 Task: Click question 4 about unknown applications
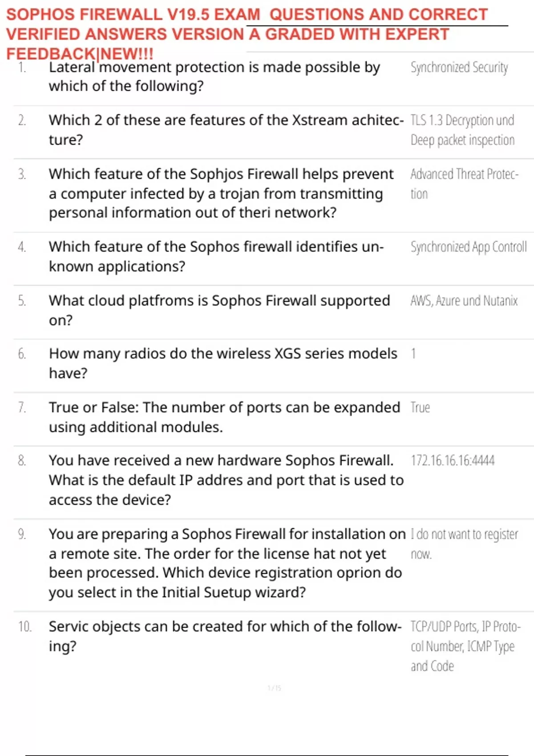coord(216,256)
